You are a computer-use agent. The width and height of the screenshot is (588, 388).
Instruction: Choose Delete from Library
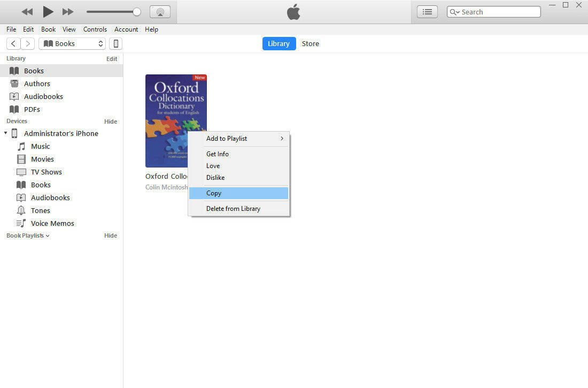click(x=239, y=209)
